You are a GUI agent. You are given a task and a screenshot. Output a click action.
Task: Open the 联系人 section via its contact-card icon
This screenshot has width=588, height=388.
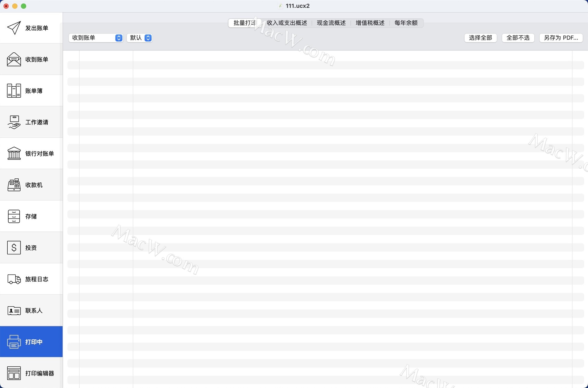pyautogui.click(x=14, y=311)
